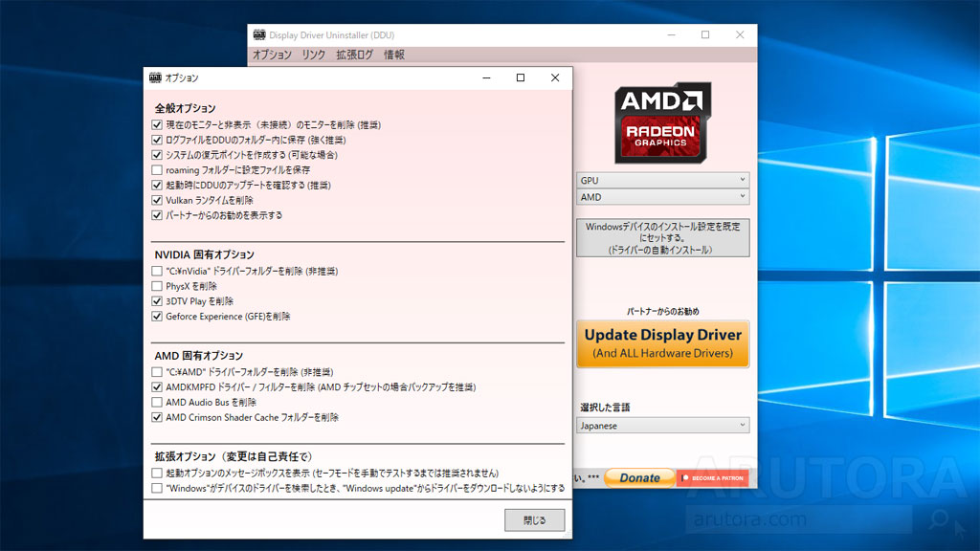Click the Update Display Driver banner

[662, 343]
